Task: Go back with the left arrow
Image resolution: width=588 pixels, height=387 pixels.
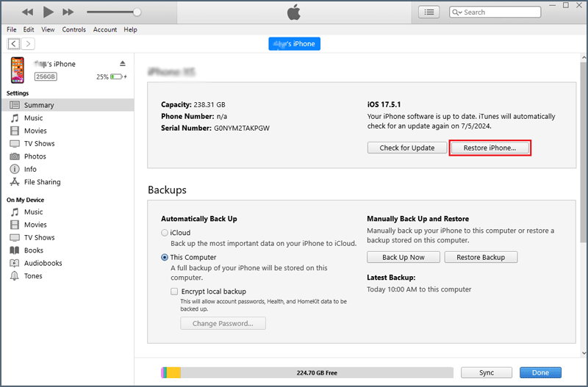Action: click(13, 44)
